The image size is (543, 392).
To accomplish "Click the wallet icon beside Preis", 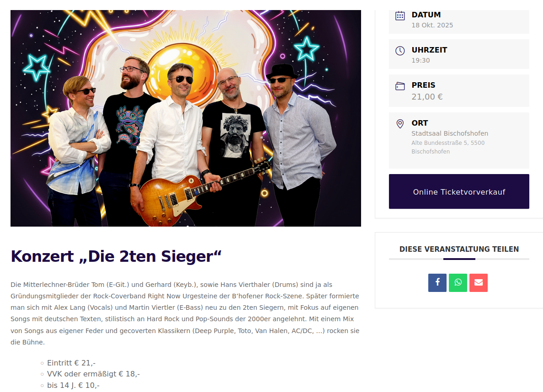I will 400,86.
